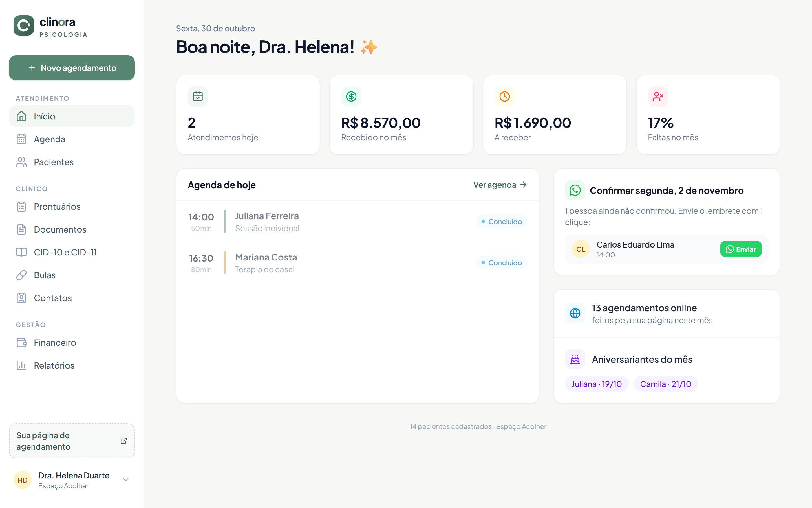Click the pill icon next to Bulas
The width and height of the screenshot is (812, 508).
pyautogui.click(x=21, y=275)
